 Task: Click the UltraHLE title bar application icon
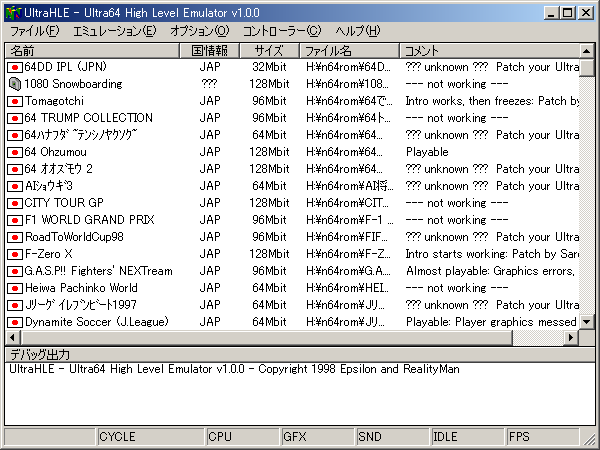pyautogui.click(x=14, y=13)
